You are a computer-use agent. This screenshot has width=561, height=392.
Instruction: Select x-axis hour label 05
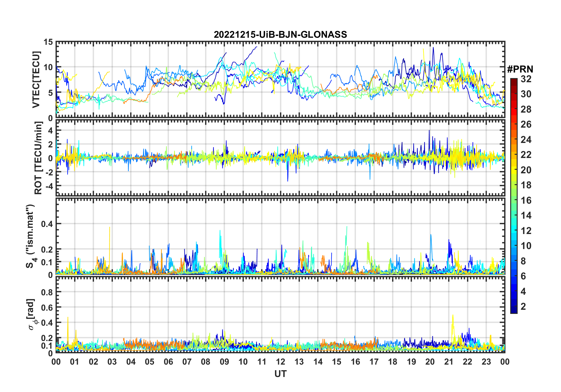click(150, 362)
